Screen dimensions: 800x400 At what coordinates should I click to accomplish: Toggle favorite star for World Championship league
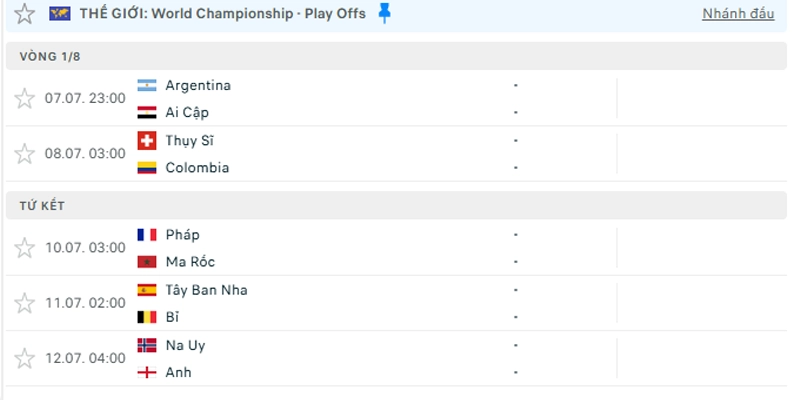pos(24,14)
